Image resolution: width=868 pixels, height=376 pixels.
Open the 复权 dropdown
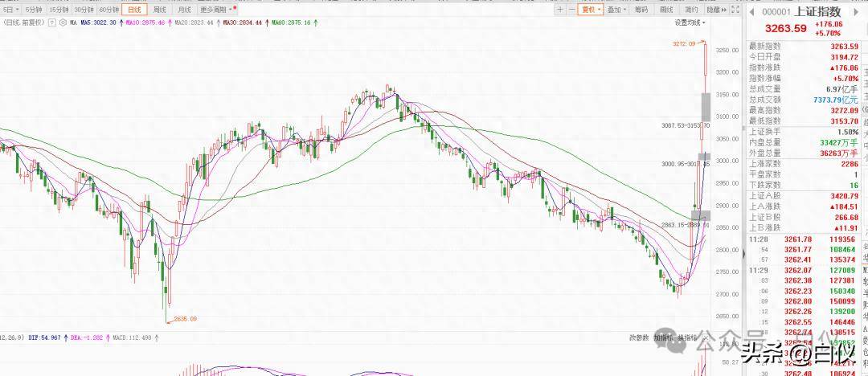pos(590,10)
